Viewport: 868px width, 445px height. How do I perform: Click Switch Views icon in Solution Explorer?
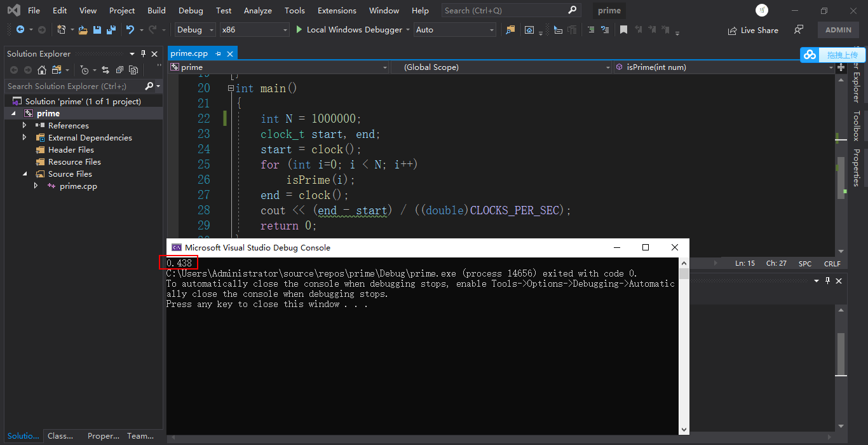[x=57, y=70]
